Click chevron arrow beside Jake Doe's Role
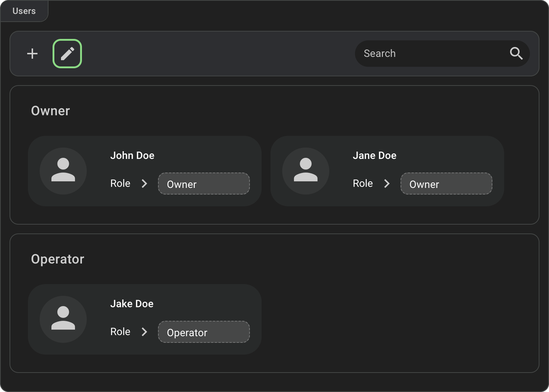This screenshot has height=392, width=549. pos(144,332)
